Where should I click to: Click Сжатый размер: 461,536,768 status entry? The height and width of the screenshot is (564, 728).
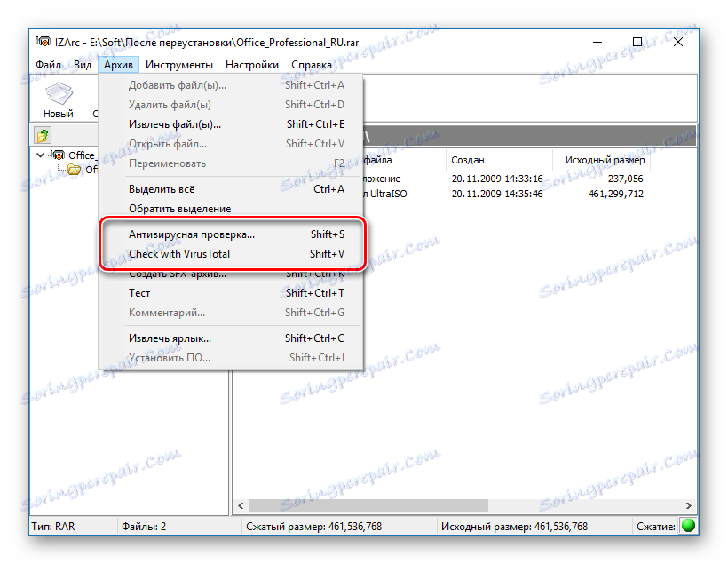(314, 527)
